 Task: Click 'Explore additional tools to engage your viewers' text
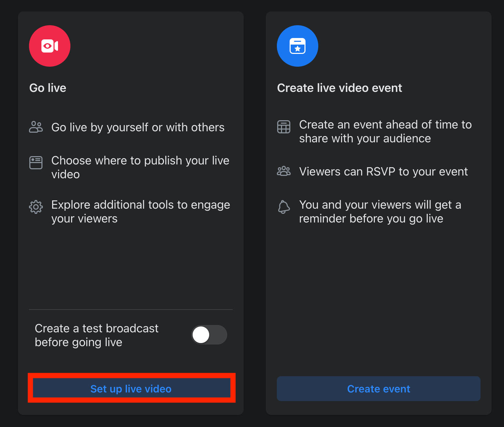[140, 211]
